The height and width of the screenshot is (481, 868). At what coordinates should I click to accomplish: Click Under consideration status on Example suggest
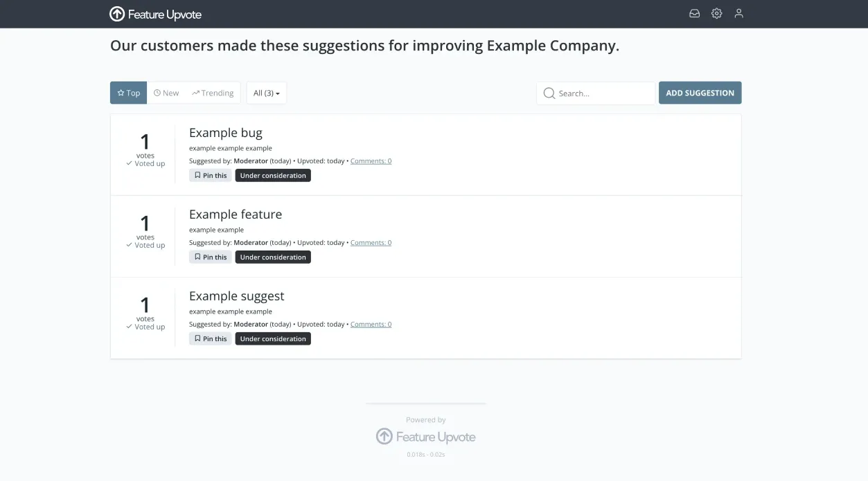click(272, 338)
